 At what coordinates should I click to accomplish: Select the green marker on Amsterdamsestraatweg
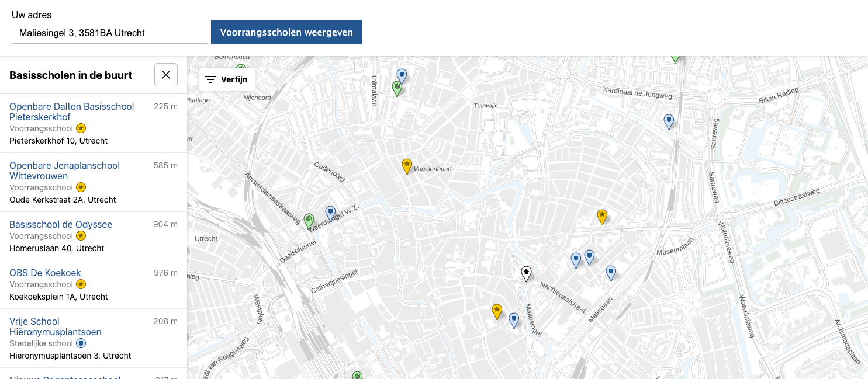tap(309, 221)
